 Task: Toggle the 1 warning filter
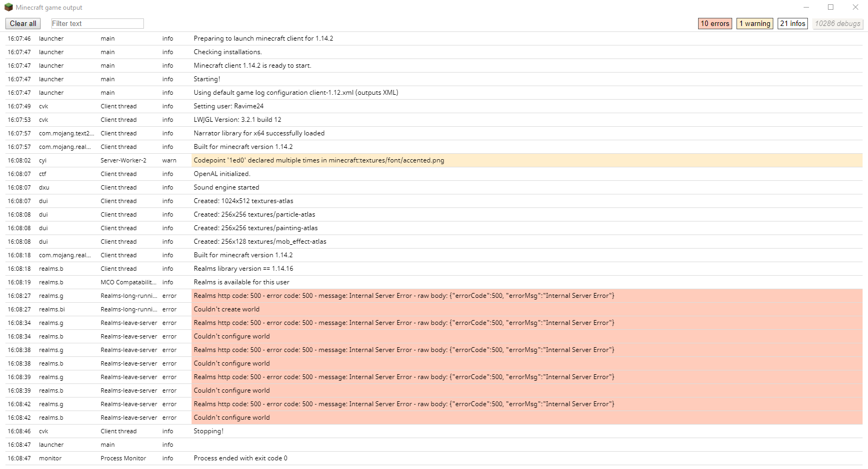point(754,23)
